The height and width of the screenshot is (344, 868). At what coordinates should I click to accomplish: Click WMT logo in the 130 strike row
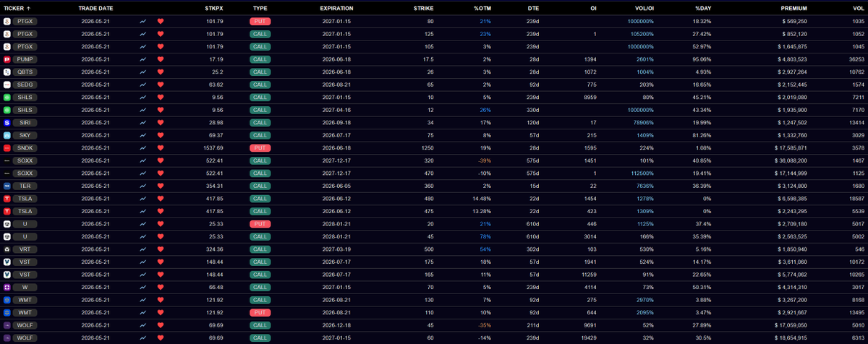click(x=7, y=300)
